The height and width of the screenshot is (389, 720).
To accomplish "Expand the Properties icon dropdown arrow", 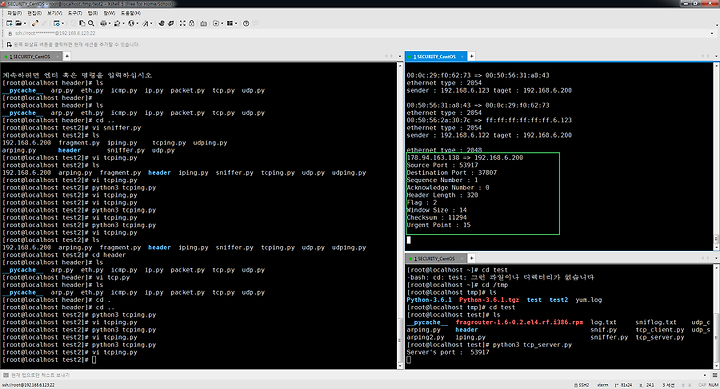I will coord(63,23).
